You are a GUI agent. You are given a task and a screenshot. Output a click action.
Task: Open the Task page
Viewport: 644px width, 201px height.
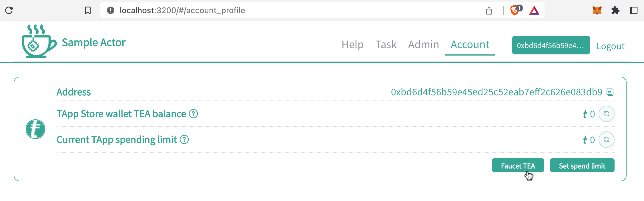click(x=386, y=45)
